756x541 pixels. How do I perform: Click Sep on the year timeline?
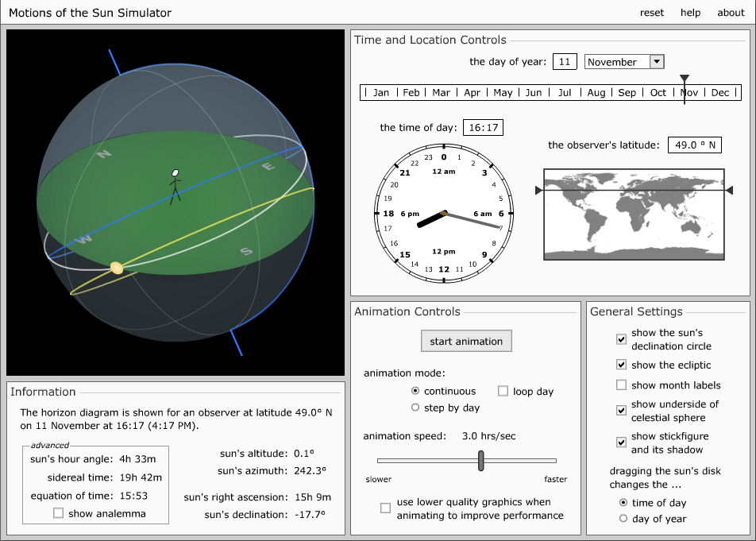[x=627, y=93]
